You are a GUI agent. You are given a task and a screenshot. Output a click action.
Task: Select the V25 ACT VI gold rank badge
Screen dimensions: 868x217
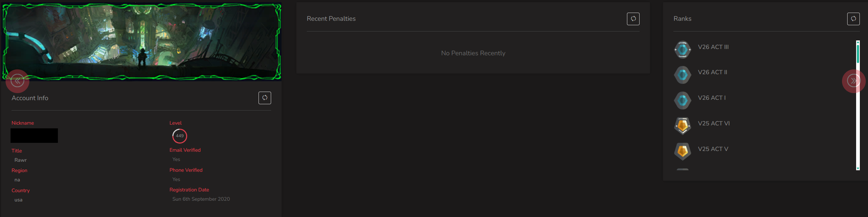(682, 126)
